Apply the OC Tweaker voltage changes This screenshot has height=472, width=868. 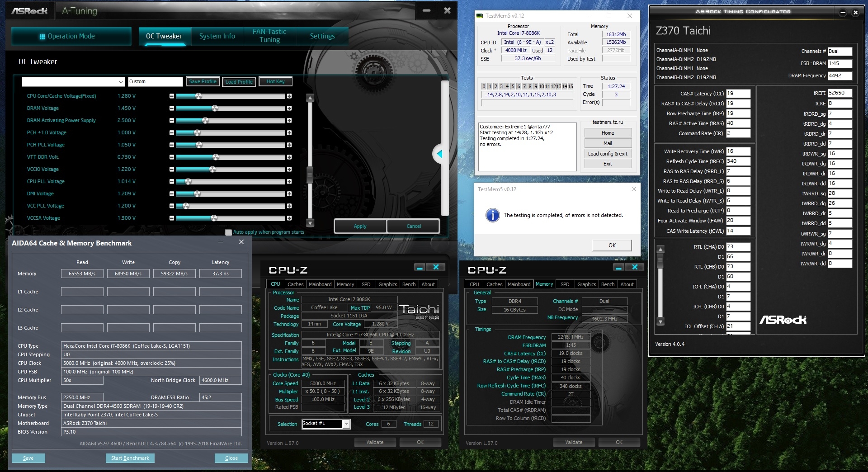pos(360,226)
